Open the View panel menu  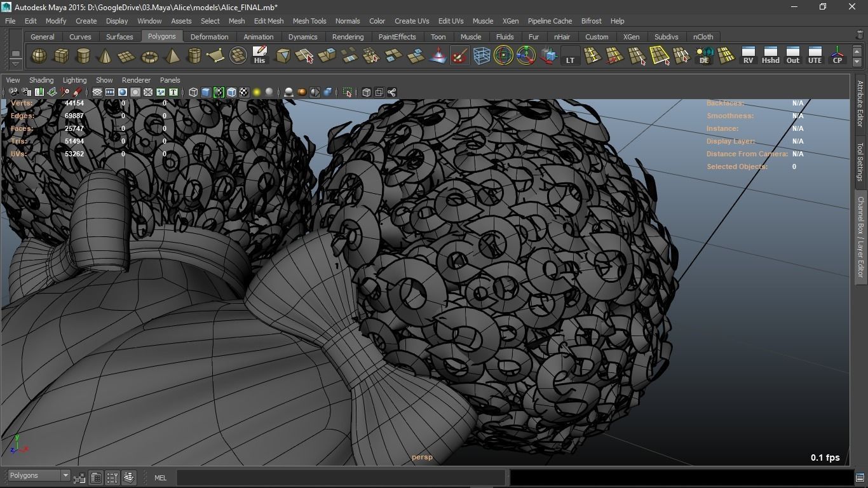point(13,80)
